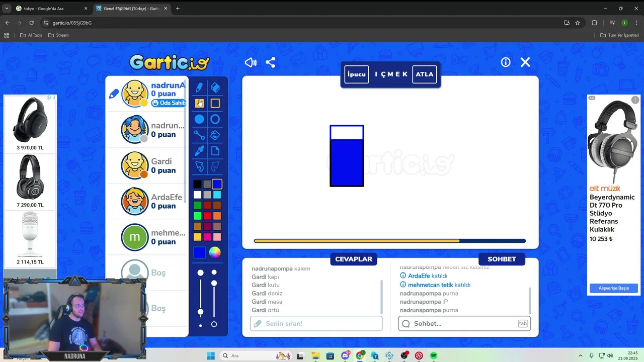Open the Stream bookmark folder

(58, 35)
